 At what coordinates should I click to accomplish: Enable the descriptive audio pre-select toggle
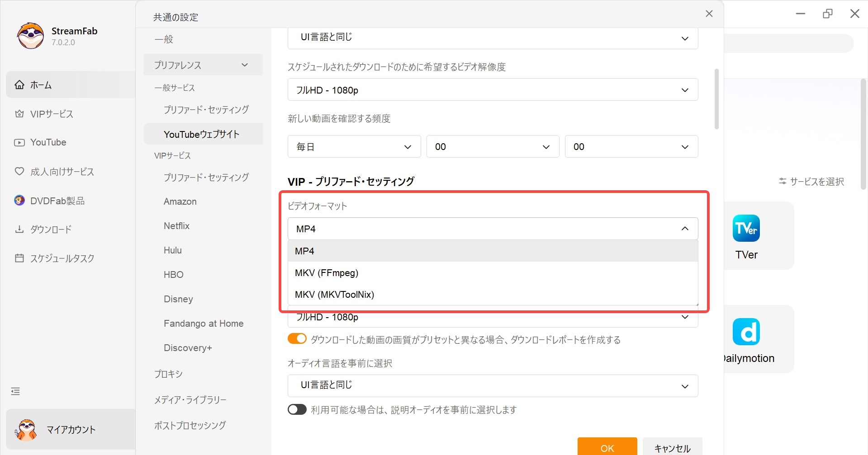click(x=297, y=409)
